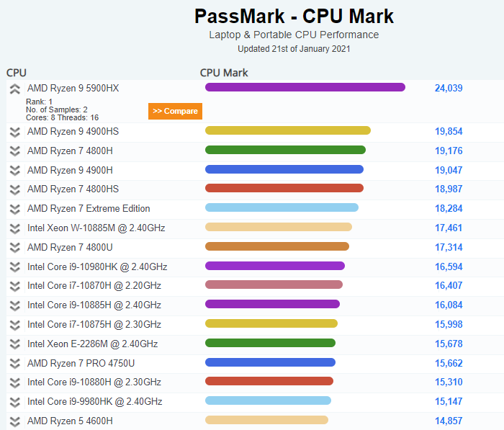Viewport: 504px width, 430px height.
Task: Collapse the AMD Ryzen 9 5900HX details
Action: coord(15,89)
